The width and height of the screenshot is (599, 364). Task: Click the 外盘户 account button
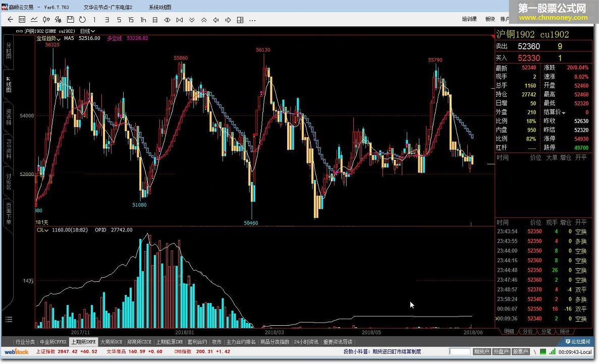501,352
